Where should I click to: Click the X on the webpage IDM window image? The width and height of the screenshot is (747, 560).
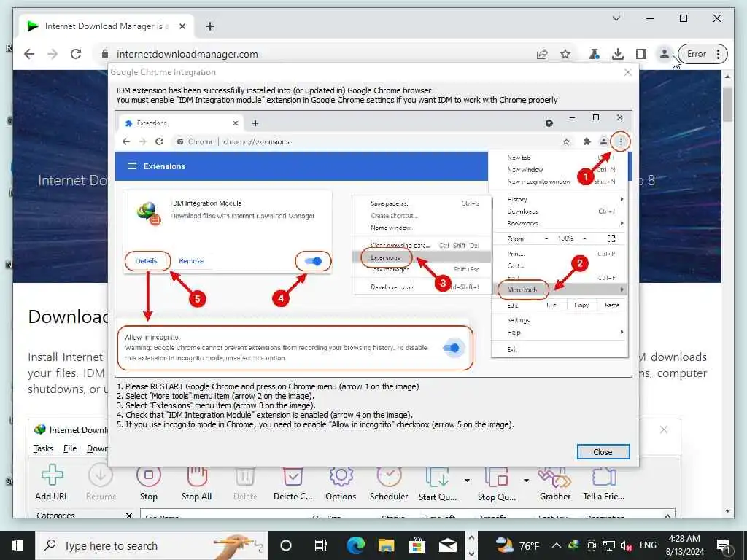664,429
